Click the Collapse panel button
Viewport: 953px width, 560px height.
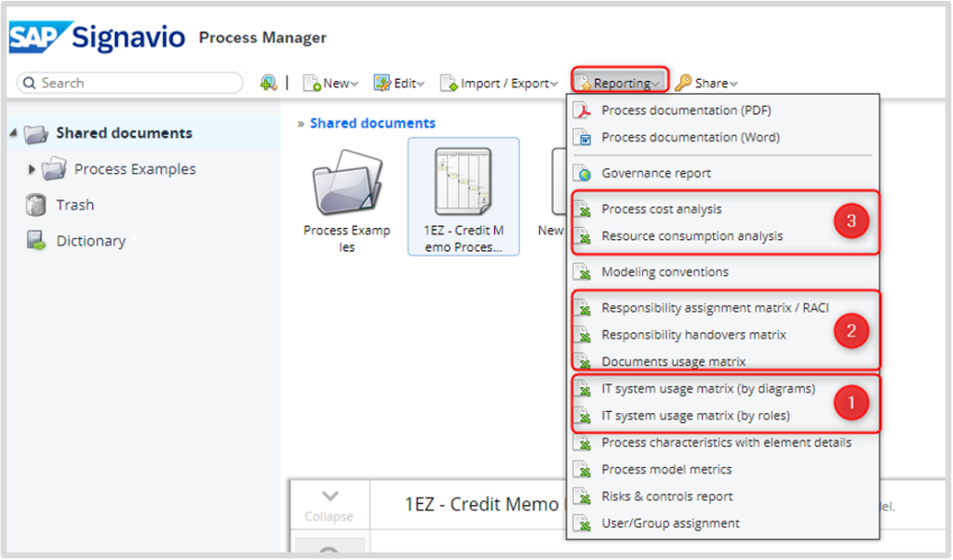pos(329,505)
